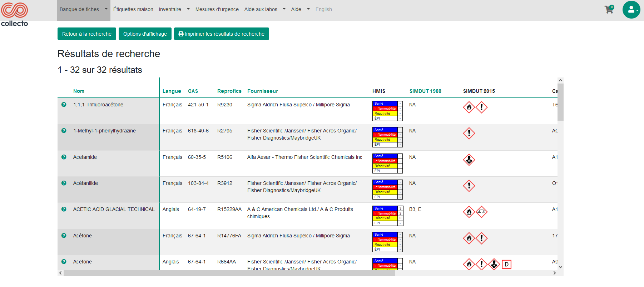Click help icon for Acétone Français row

point(64,236)
